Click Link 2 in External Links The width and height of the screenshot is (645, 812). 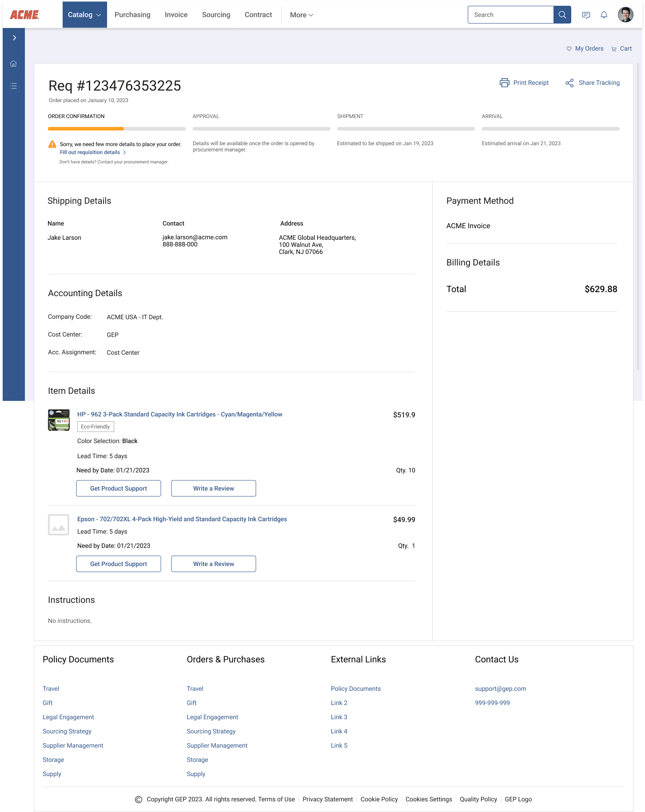point(339,703)
